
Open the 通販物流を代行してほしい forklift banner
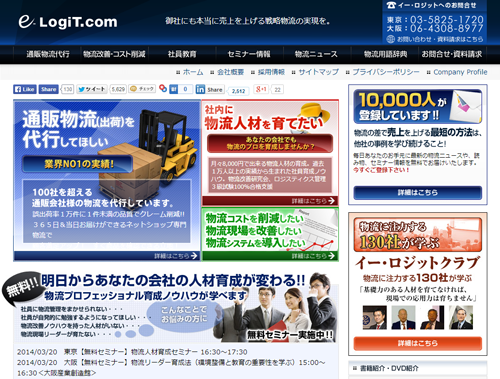click(107, 180)
